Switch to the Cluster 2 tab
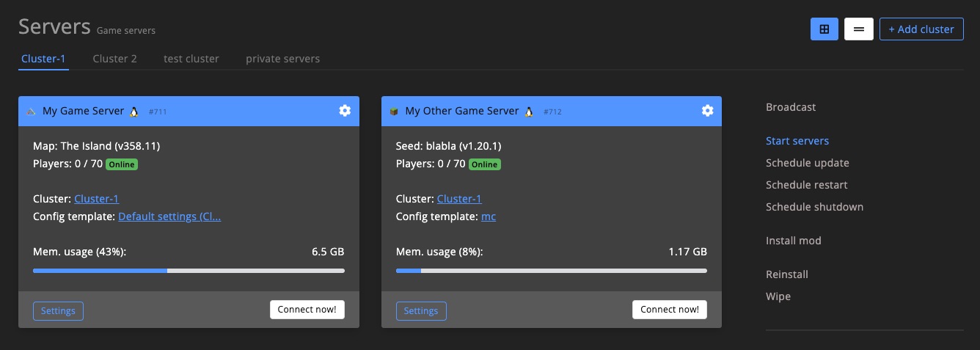Image resolution: width=980 pixels, height=350 pixels. pyautogui.click(x=114, y=59)
